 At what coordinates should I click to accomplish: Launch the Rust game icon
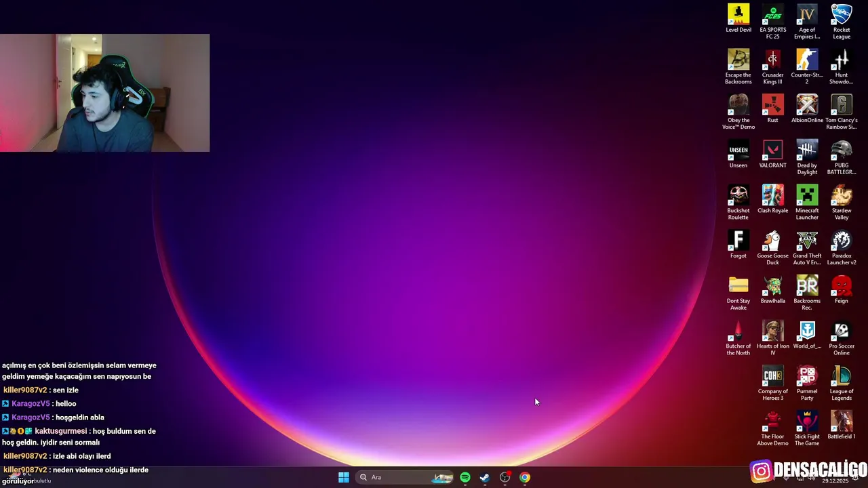(x=773, y=109)
